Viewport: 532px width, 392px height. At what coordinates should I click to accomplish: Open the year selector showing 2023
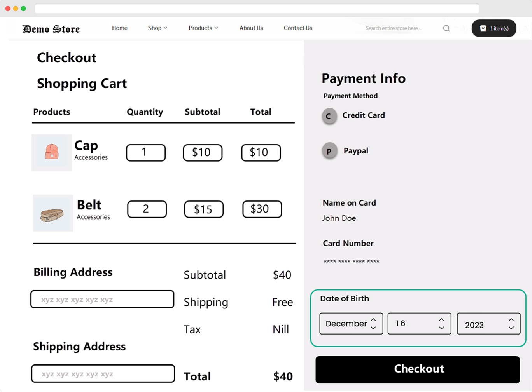tap(488, 323)
